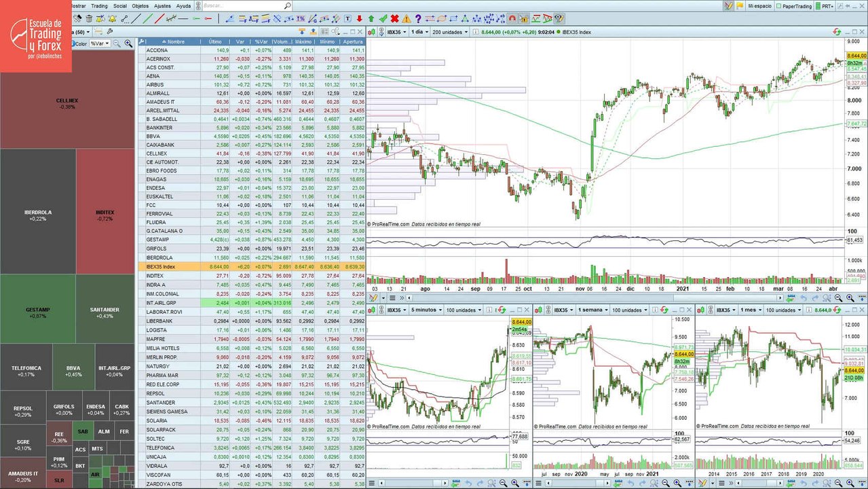
Task: Click the CELLNEX tile in heatmap
Action: [x=67, y=102]
